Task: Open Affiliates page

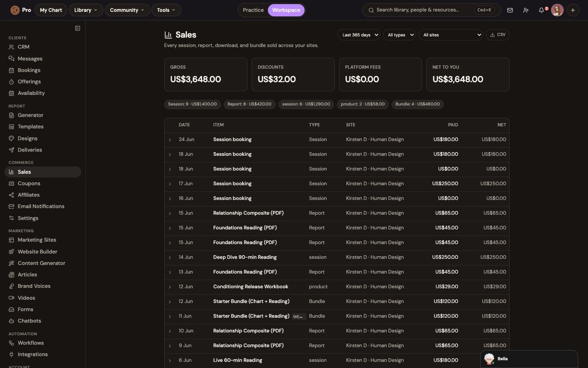Action: (42, 195)
